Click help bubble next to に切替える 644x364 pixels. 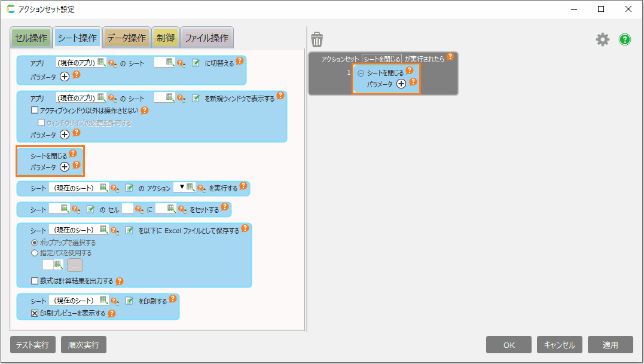(240, 61)
